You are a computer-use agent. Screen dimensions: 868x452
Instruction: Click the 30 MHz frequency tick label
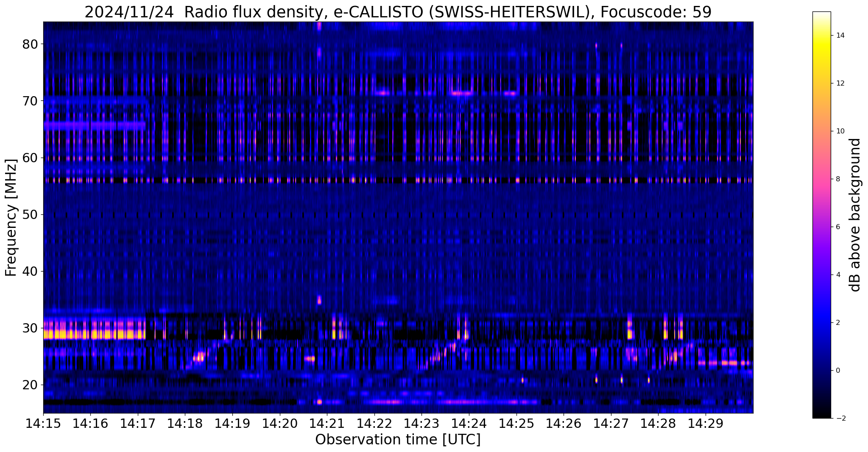(30, 328)
